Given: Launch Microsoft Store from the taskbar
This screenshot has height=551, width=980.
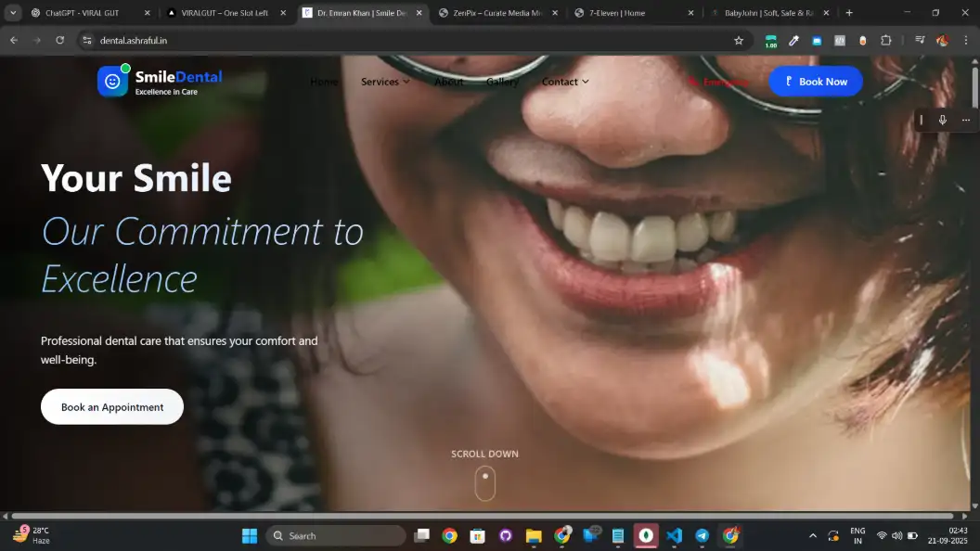Looking at the screenshot, I should click(x=478, y=536).
